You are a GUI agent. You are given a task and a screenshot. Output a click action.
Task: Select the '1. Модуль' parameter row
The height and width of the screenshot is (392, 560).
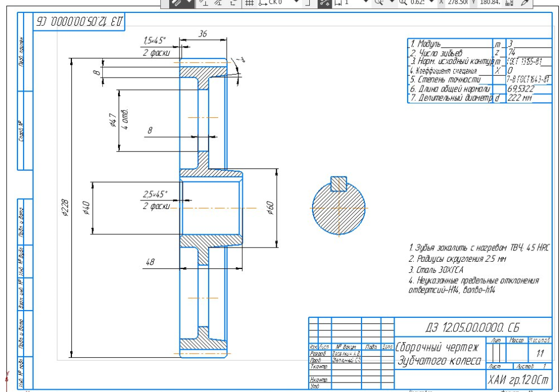pos(480,43)
